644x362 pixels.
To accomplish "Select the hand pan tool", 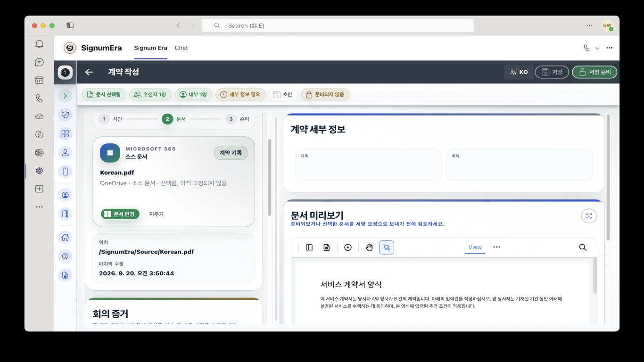I will click(369, 247).
